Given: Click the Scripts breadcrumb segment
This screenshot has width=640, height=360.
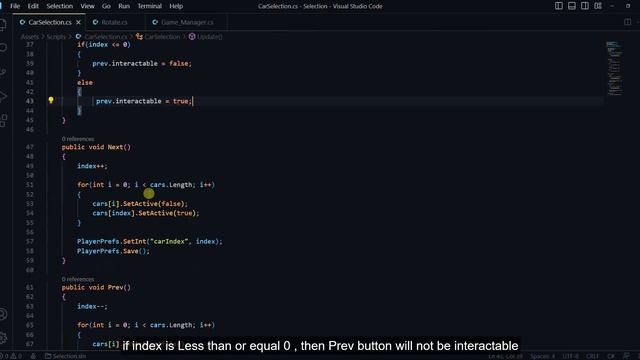Looking at the screenshot, I should pyautogui.click(x=56, y=37).
